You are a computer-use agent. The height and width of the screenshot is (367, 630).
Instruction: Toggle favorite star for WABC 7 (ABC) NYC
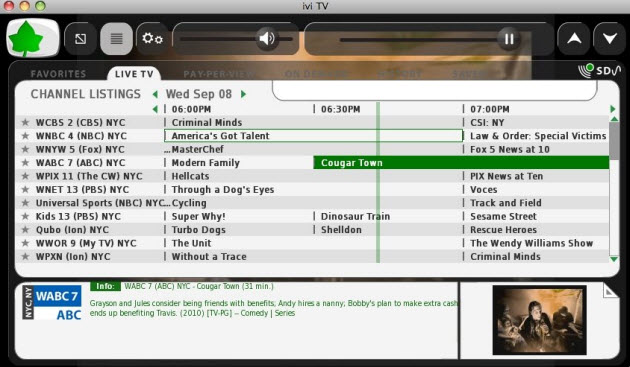25,163
